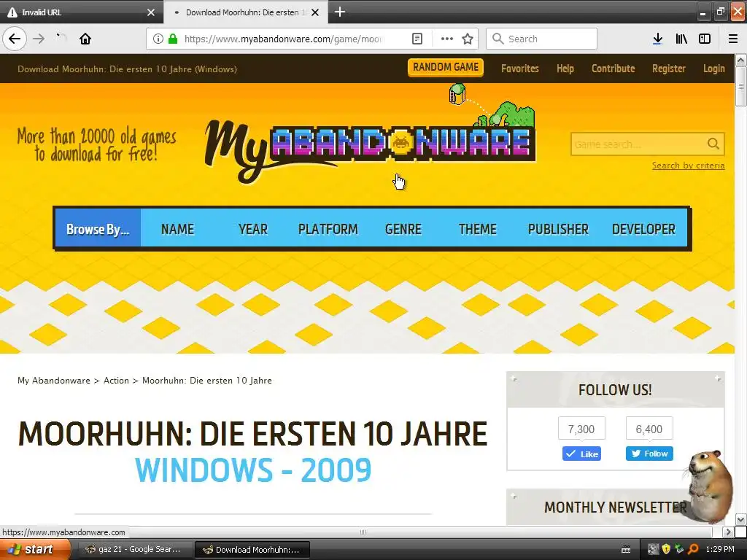
Task: Click the green padlock security icon
Action: pos(173,39)
